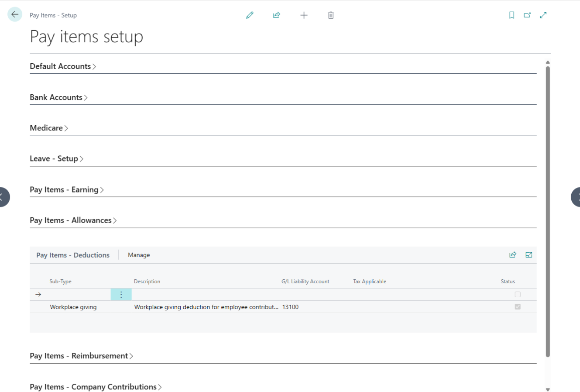Open Pay Items - Deductions in Excel

[529, 254]
